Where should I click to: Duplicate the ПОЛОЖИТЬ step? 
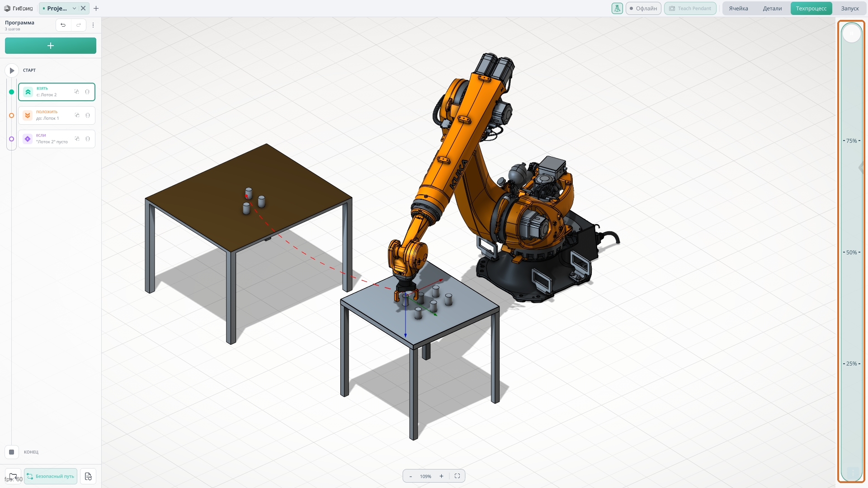click(x=77, y=115)
